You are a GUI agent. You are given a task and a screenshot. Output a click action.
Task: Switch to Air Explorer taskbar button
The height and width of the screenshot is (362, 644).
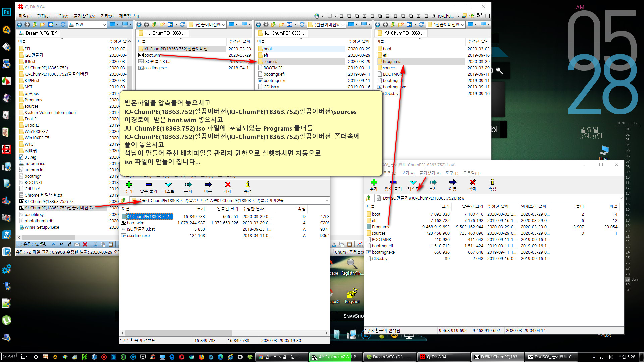pos(335,357)
